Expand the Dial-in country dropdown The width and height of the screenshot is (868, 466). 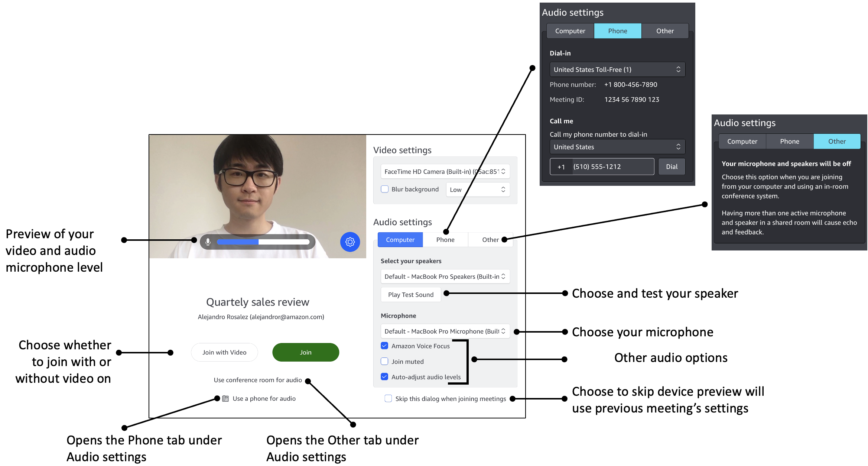614,70
